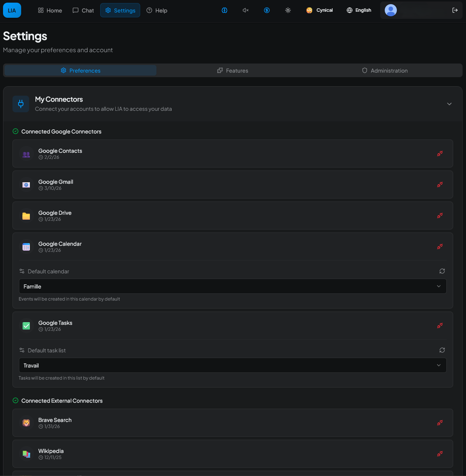Switch to light theme with sun icon
The width and height of the screenshot is (466, 476).
tap(288, 10)
